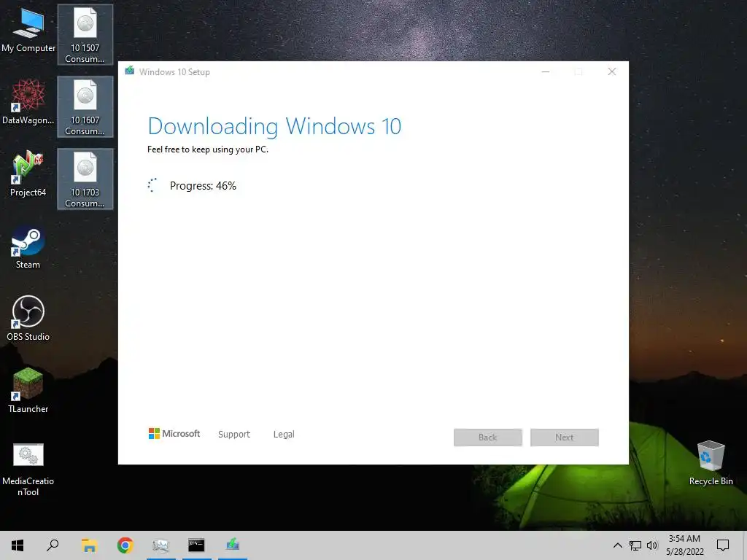The width and height of the screenshot is (747, 560).
Task: Open network status tray icon
Action: click(635, 545)
